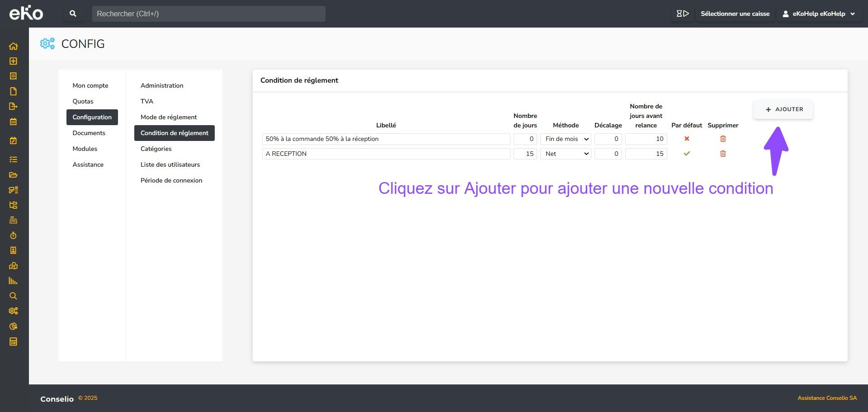Click the Assistance Conselio SA footer link
The width and height of the screenshot is (868, 412).
tap(827, 398)
